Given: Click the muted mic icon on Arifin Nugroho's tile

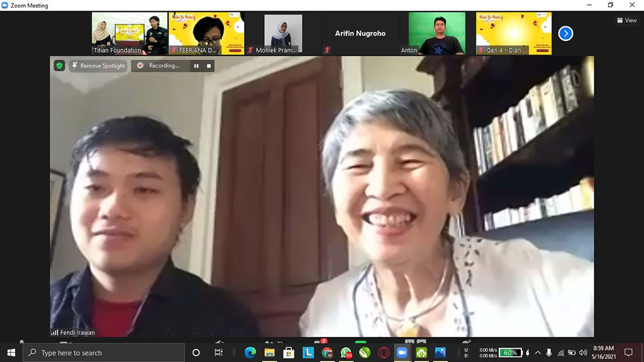Looking at the screenshot, I should 327,50.
